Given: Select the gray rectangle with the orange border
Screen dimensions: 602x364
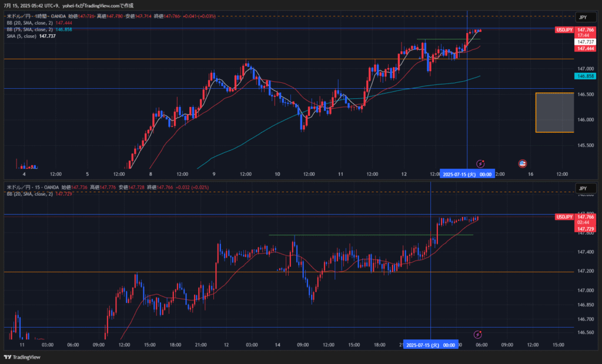Looking at the screenshot, I should pos(554,112).
